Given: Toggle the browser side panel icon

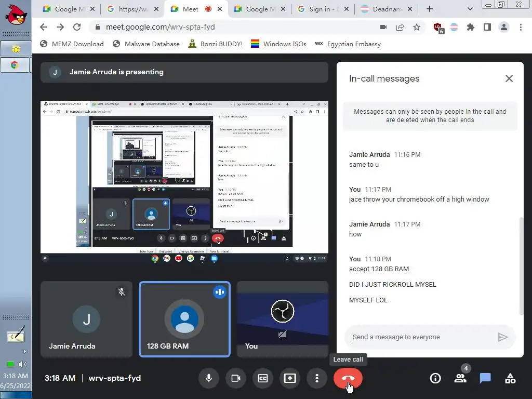Looking at the screenshot, I should coord(487,27).
